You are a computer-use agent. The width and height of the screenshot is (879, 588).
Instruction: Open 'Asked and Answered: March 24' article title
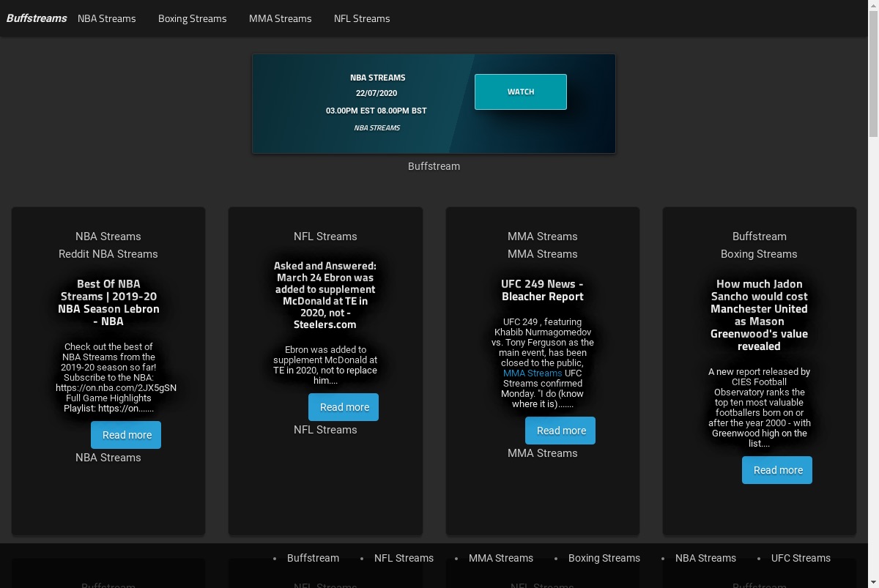click(325, 295)
